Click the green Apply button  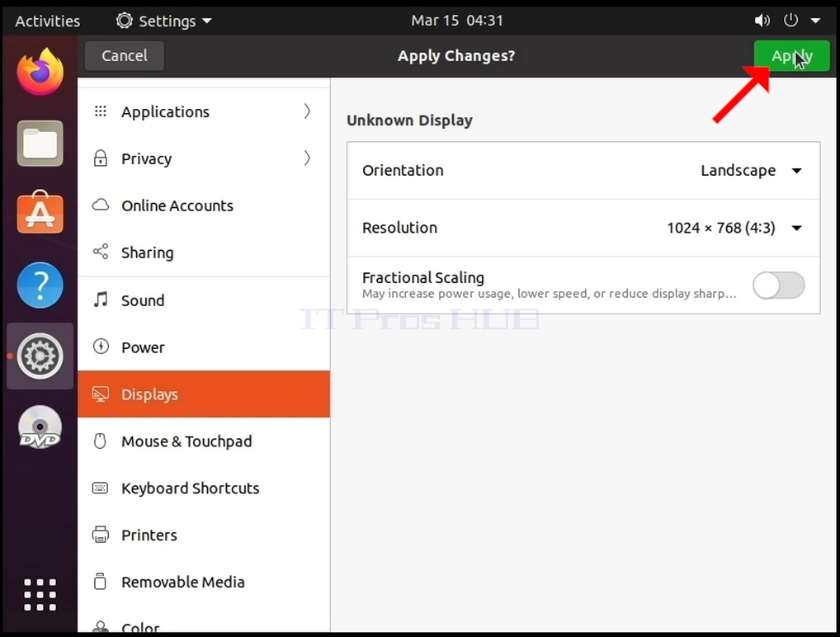[x=792, y=56]
